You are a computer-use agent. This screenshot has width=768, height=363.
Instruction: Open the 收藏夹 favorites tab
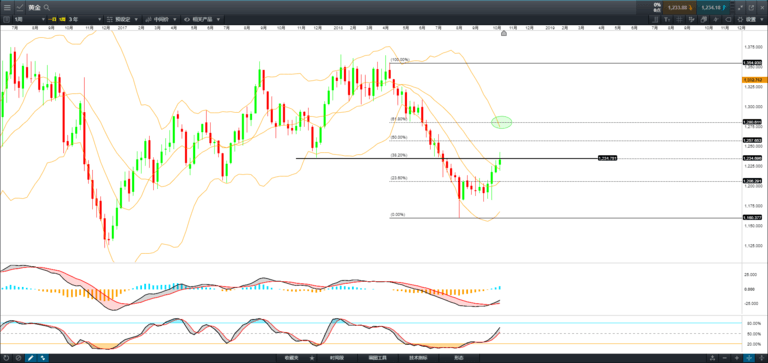pyautogui.click(x=292, y=358)
